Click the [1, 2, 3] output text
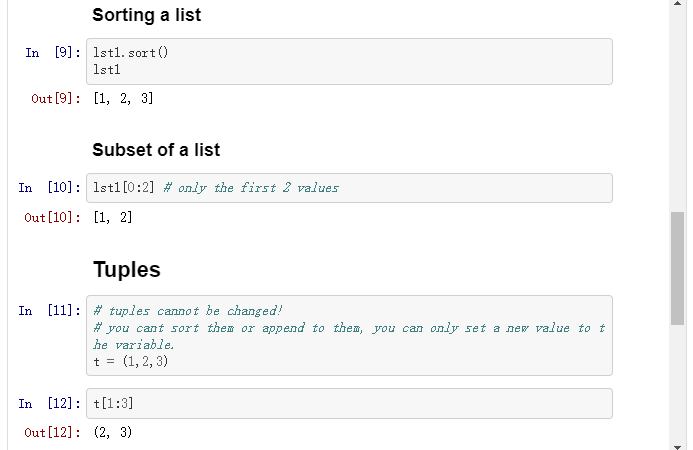This screenshot has width=693, height=450. coord(122,99)
